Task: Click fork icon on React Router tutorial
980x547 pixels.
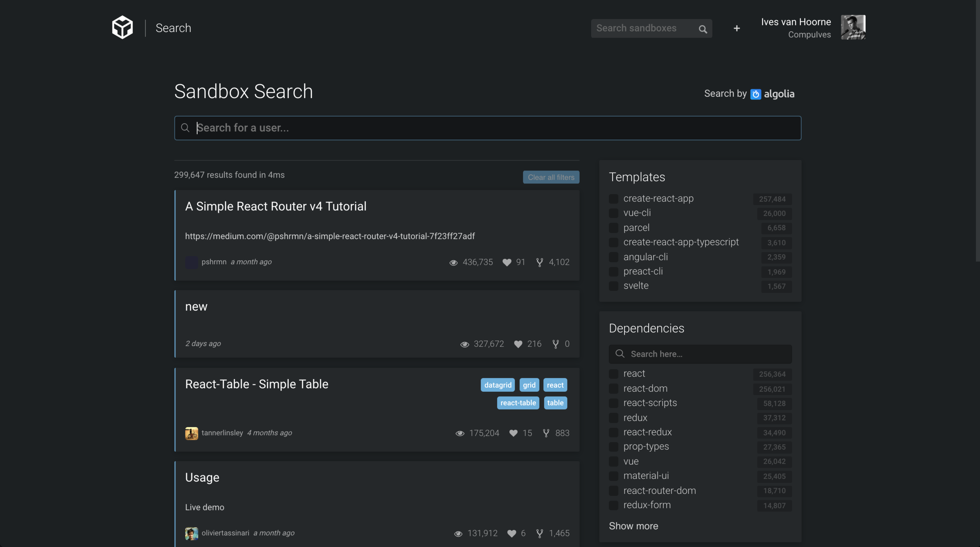Action: (x=539, y=262)
